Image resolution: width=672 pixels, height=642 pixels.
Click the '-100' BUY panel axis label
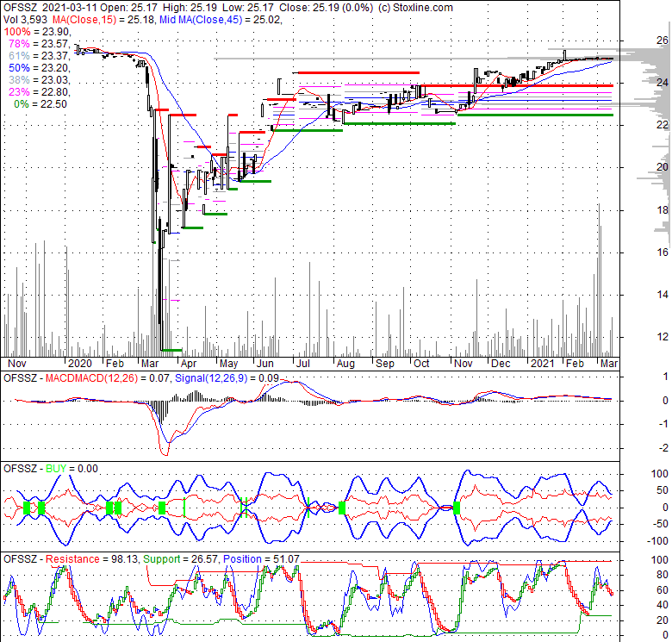coord(657,541)
